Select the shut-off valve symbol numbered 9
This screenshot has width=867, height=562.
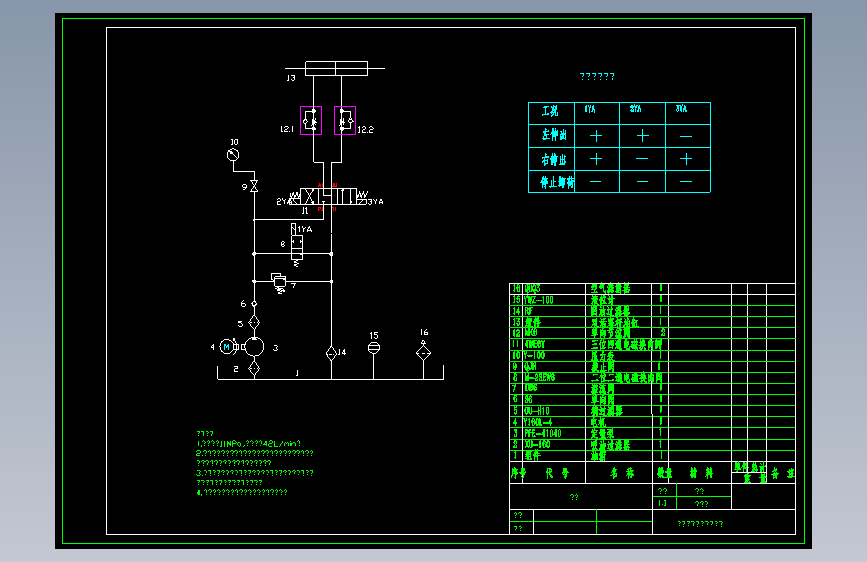tap(254, 186)
